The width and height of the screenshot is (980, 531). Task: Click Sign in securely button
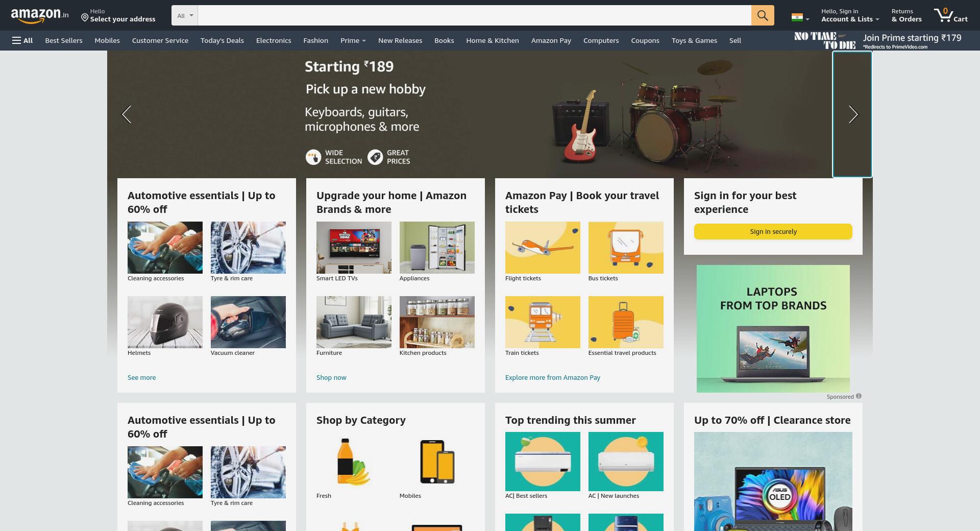coord(773,231)
